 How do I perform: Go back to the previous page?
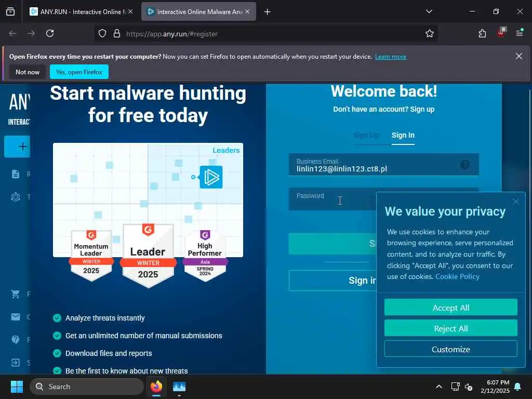pos(12,33)
